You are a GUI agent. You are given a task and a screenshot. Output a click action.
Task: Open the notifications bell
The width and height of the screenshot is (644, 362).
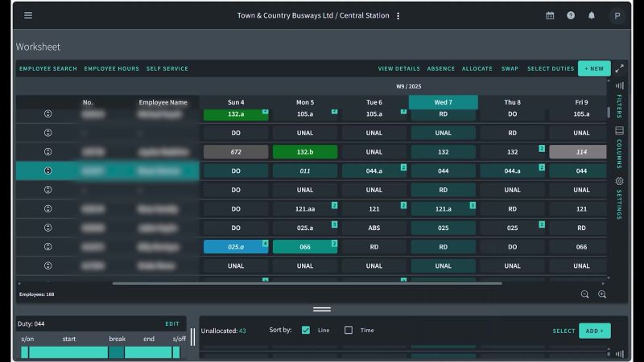point(592,15)
